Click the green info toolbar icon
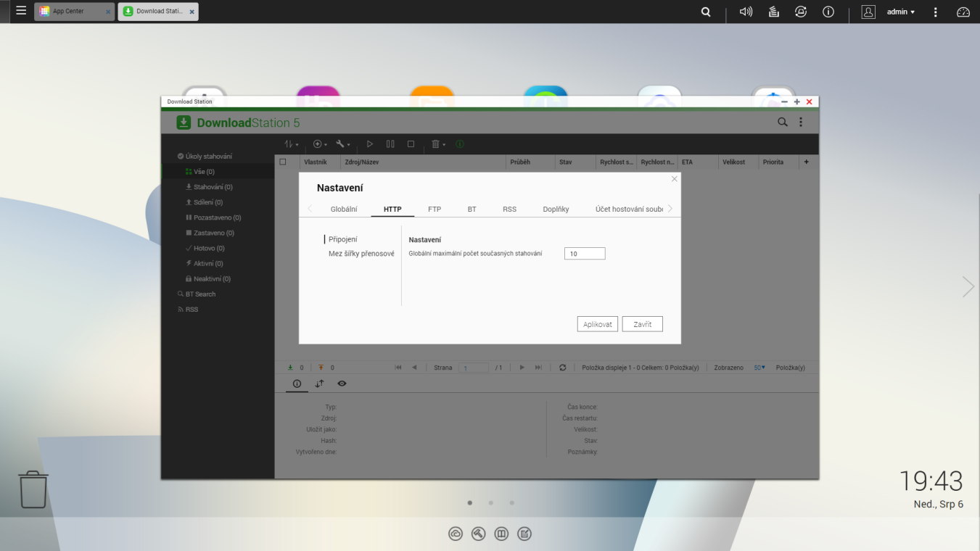Image resolution: width=980 pixels, height=551 pixels. [x=460, y=144]
